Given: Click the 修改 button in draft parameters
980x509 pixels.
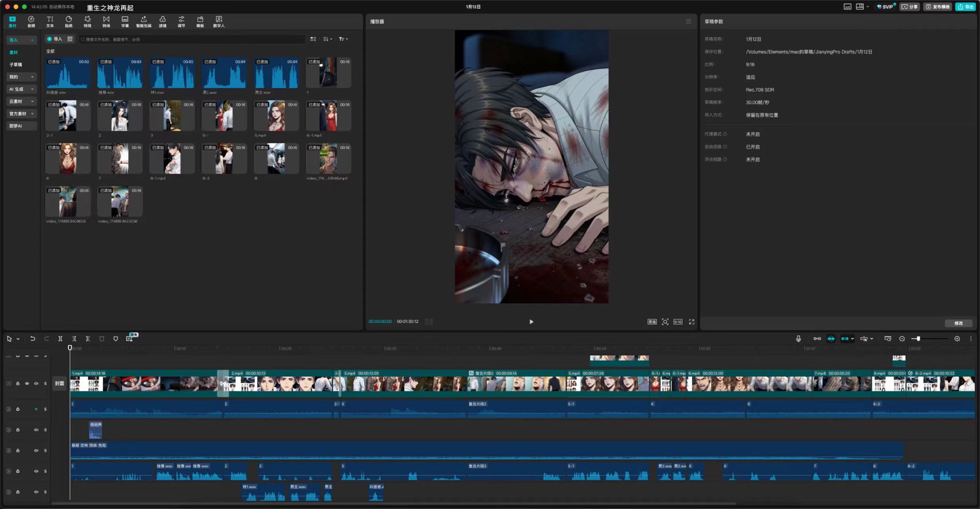Looking at the screenshot, I should [x=958, y=323].
